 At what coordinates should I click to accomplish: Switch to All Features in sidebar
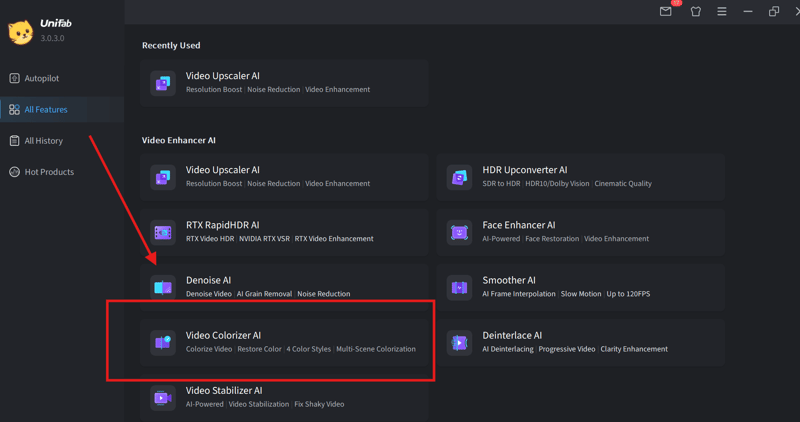pos(45,110)
